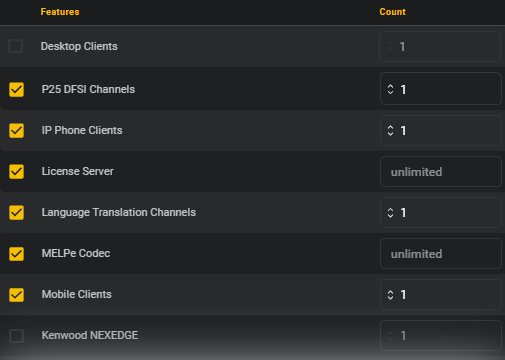Viewport: 505px width, 360px height.
Task: Disable the License Server feature checkbox
Action: click(x=16, y=171)
